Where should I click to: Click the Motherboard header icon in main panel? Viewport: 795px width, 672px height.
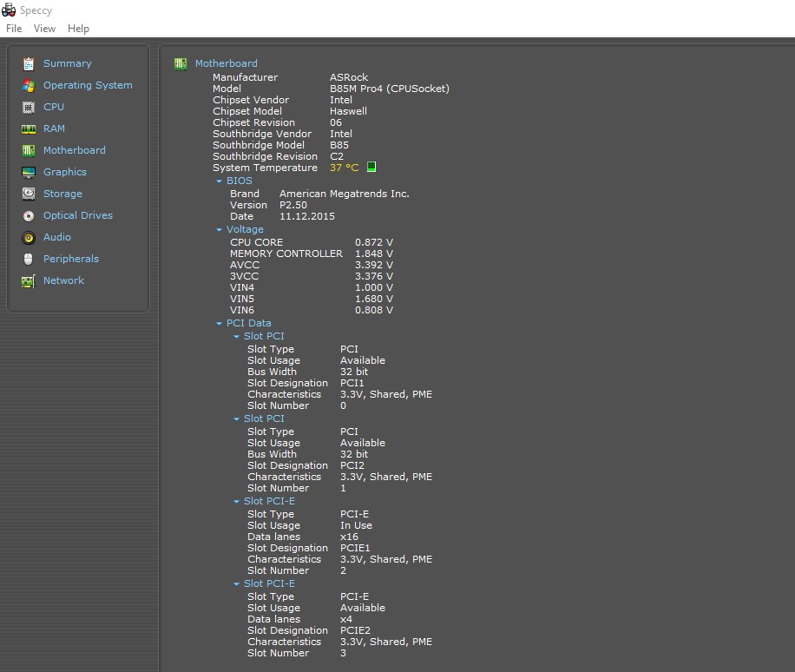pyautogui.click(x=181, y=64)
